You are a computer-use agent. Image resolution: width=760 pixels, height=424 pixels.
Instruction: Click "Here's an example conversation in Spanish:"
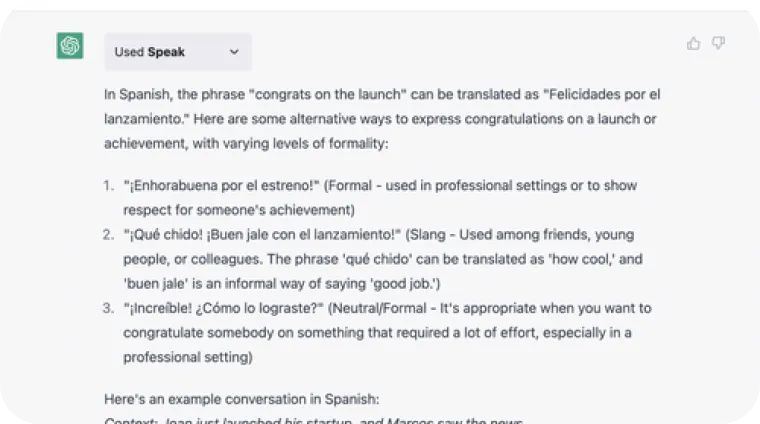point(242,399)
